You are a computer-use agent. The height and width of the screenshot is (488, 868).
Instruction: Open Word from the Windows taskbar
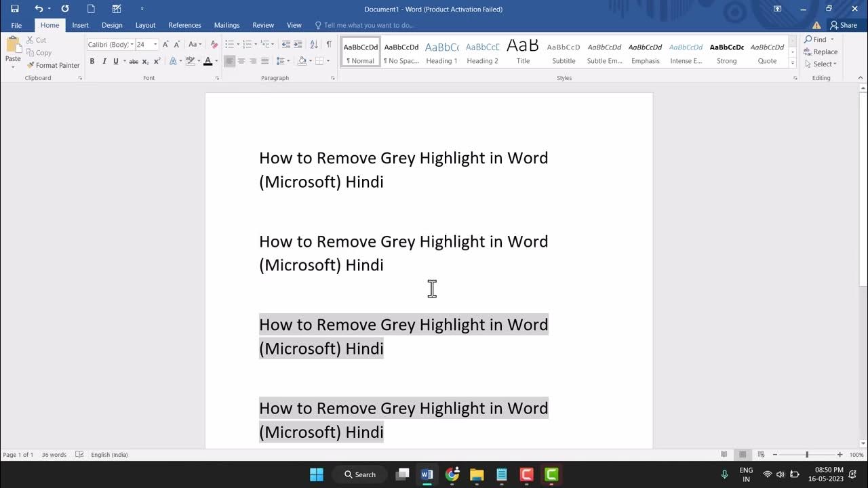click(x=427, y=474)
